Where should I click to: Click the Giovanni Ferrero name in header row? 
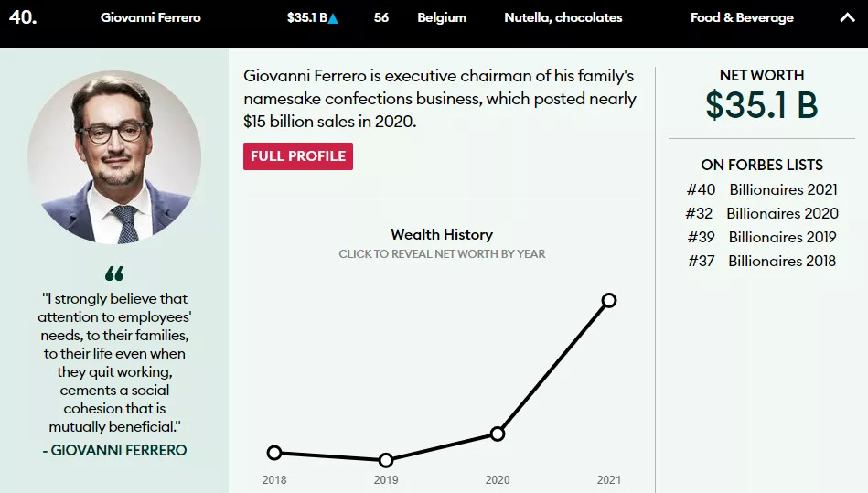tap(151, 17)
